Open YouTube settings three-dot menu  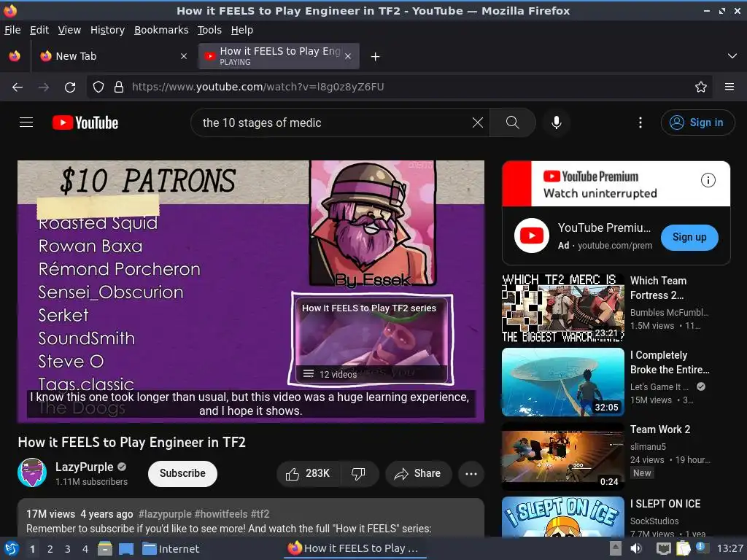[x=640, y=122]
